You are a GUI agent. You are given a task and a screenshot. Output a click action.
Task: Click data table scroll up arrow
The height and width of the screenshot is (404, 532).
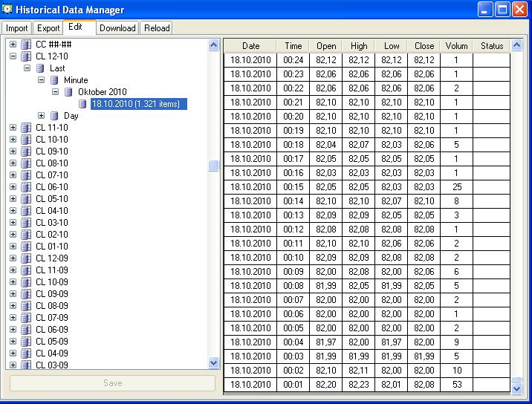pos(516,45)
